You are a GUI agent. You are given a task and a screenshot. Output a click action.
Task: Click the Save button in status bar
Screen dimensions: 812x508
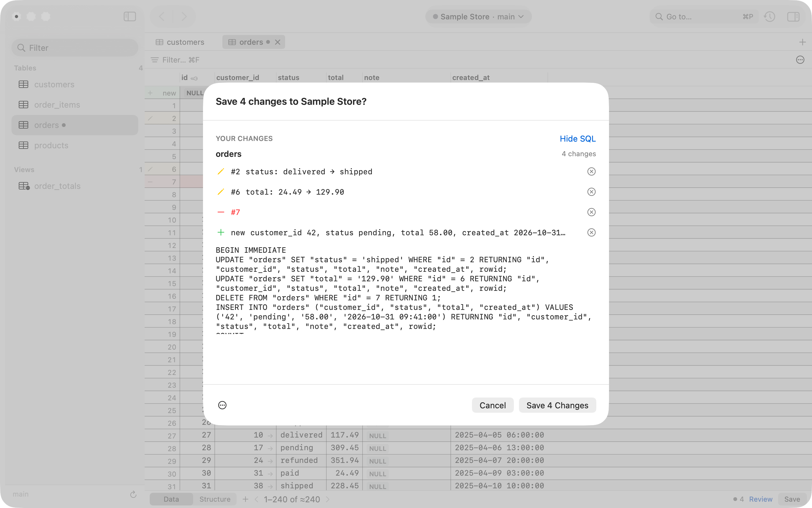tap(792, 499)
